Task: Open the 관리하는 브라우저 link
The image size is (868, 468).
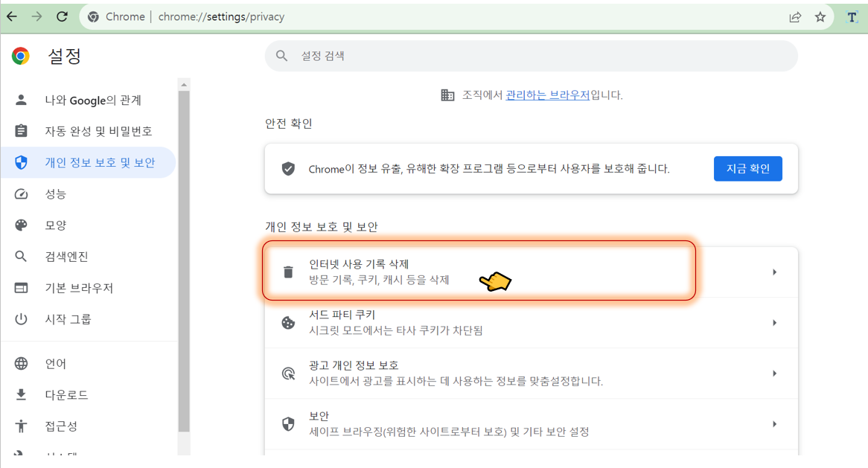Action: tap(547, 94)
